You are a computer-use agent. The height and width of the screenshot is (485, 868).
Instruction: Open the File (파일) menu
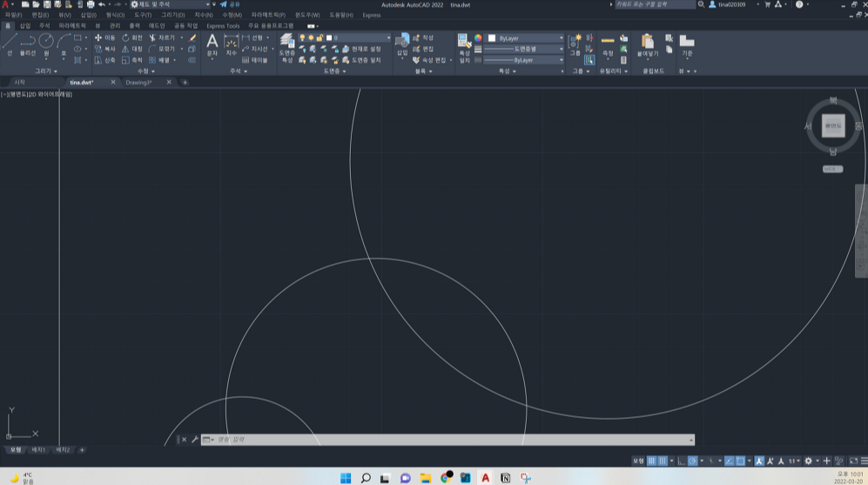pos(13,15)
